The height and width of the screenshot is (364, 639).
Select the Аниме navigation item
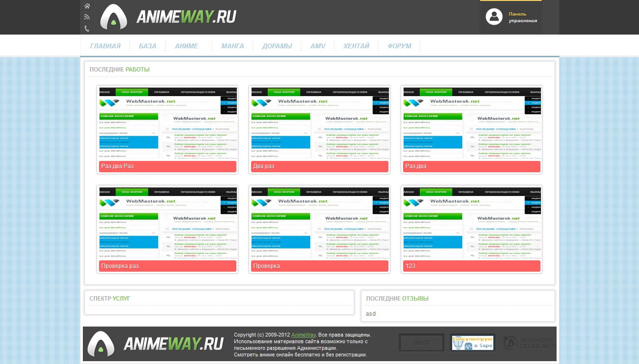[186, 46]
